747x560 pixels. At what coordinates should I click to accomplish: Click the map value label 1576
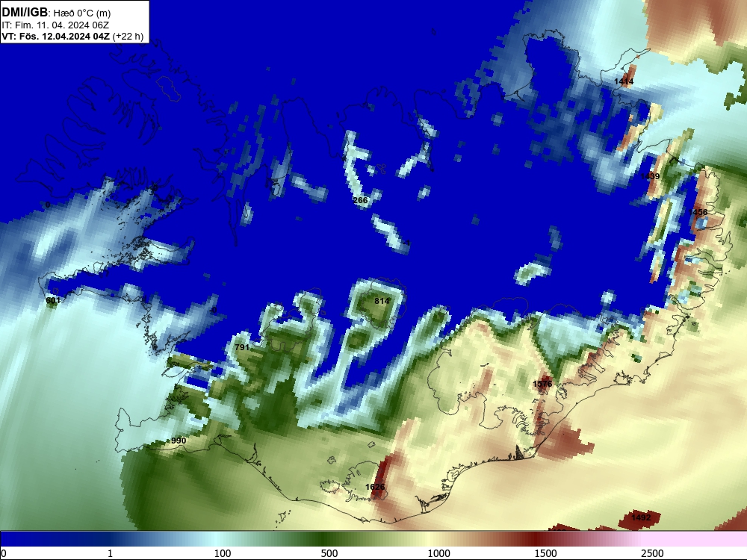click(542, 384)
